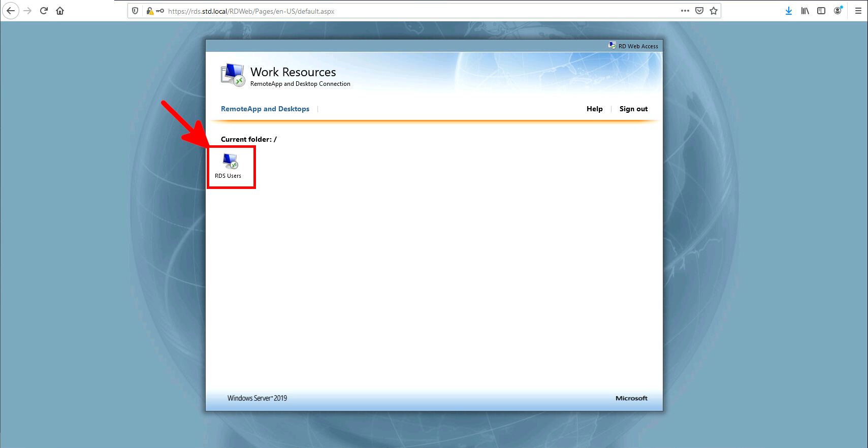This screenshot has width=868, height=448.
Task: Sign out of RD Web Access
Action: [633, 109]
